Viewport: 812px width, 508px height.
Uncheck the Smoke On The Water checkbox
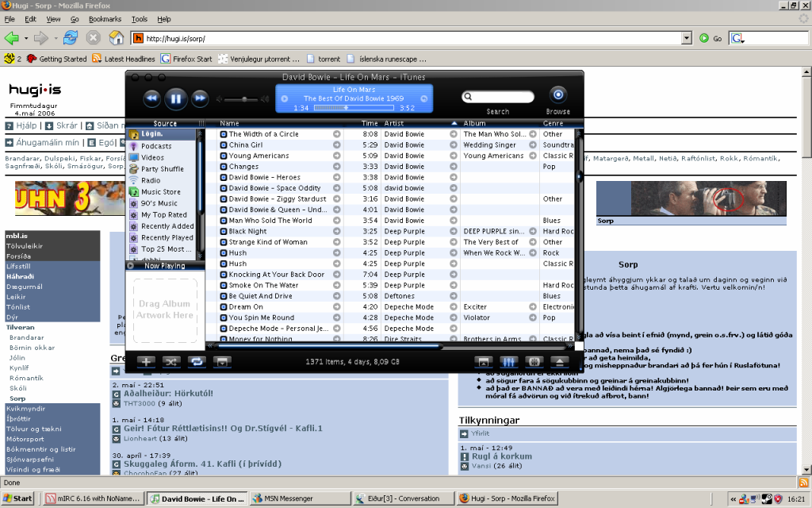(x=224, y=286)
